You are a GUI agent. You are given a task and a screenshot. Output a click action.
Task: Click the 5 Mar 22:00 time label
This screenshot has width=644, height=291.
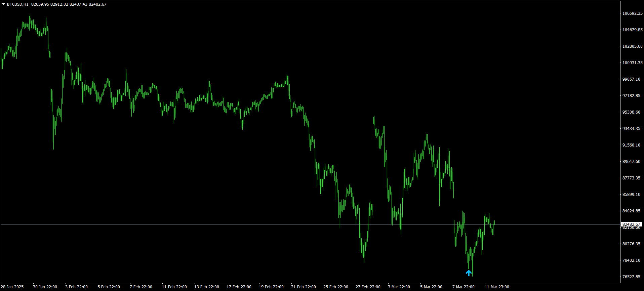tap(431, 287)
